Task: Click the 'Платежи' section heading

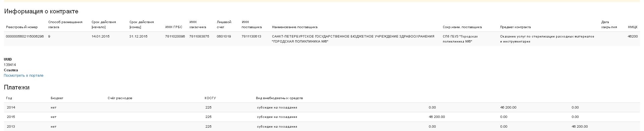Action: point(17,87)
